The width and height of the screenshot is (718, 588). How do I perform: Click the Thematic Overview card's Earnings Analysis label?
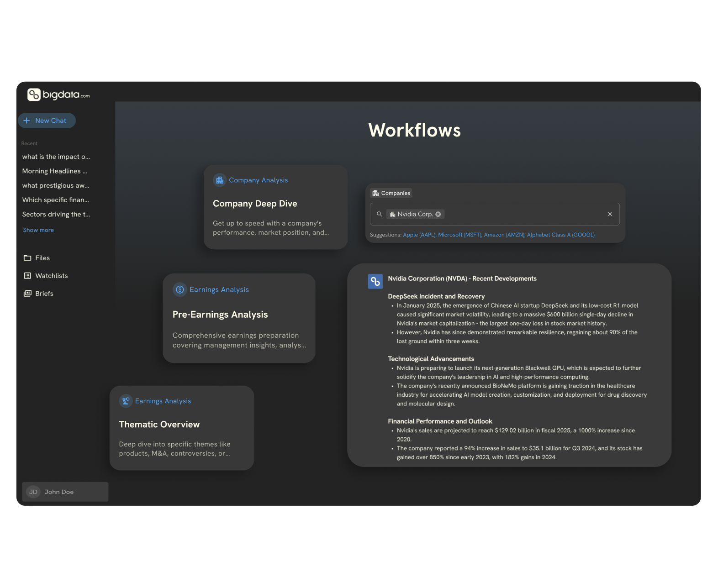(x=163, y=401)
